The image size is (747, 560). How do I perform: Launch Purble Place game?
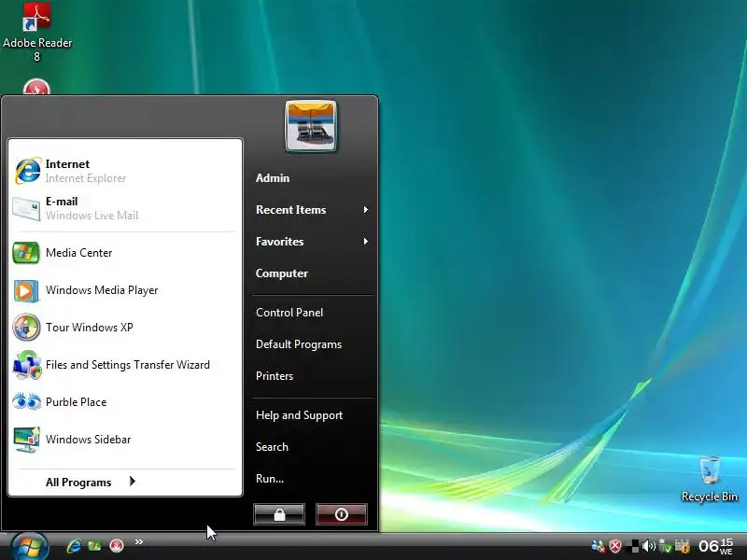click(x=125, y=402)
